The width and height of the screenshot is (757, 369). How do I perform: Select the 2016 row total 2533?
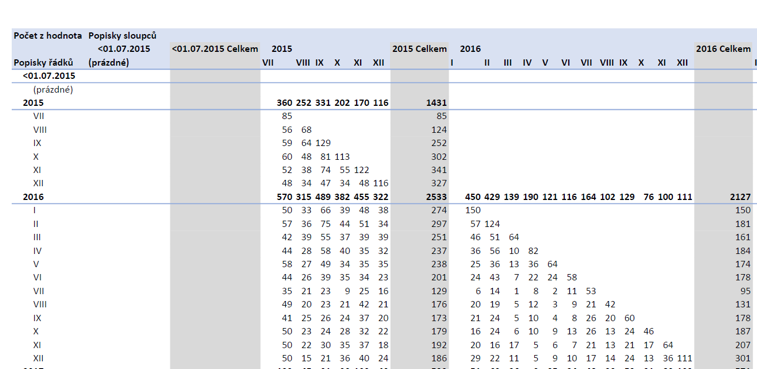pyautogui.click(x=436, y=197)
